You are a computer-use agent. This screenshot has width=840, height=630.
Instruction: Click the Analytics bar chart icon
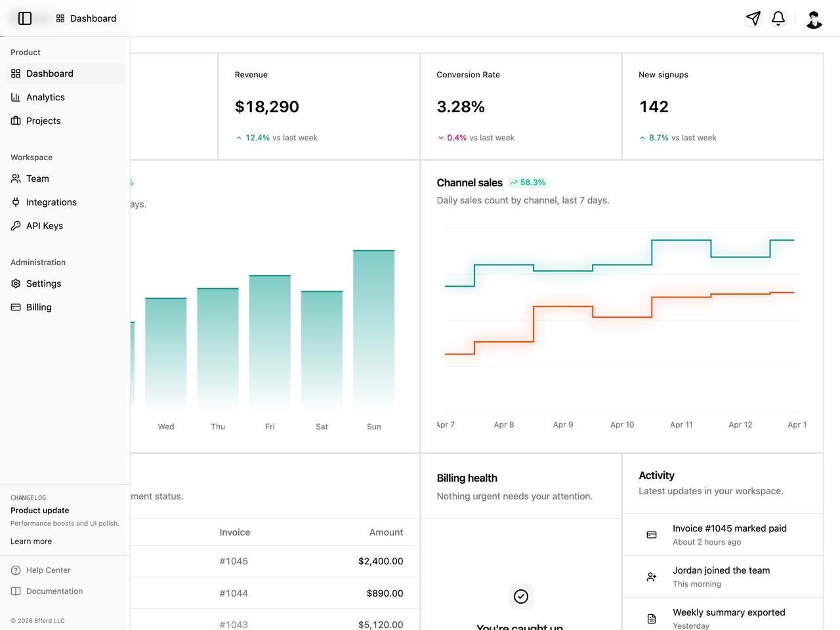click(16, 97)
